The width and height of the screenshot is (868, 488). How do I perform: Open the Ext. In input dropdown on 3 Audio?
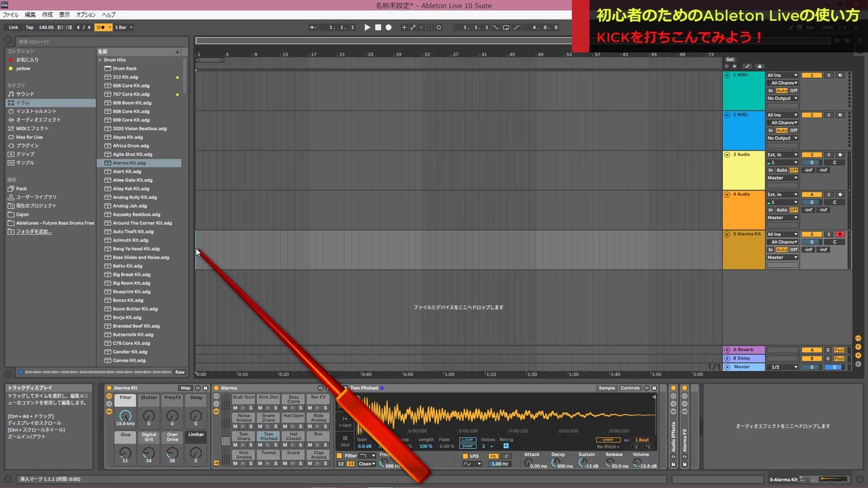[x=783, y=155]
